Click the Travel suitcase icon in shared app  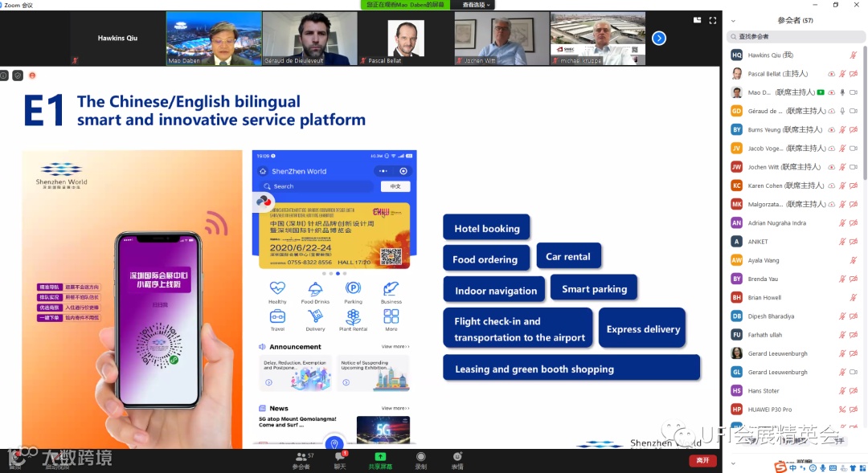click(277, 316)
